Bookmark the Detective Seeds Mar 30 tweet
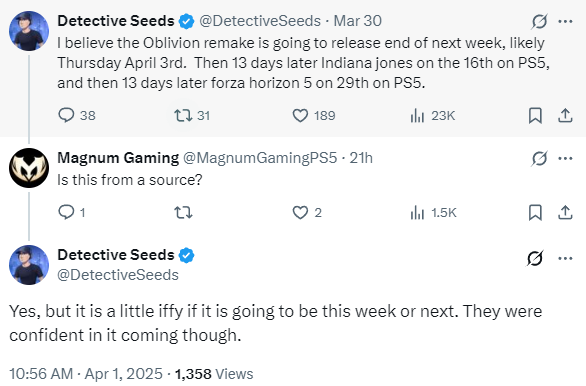This screenshot has width=586, height=386. (x=535, y=115)
